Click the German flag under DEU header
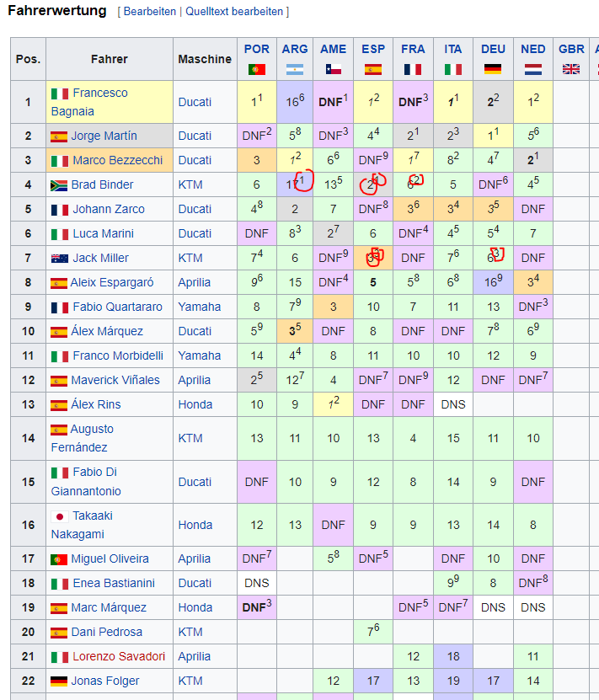This screenshot has height=700, width=599. 493,69
